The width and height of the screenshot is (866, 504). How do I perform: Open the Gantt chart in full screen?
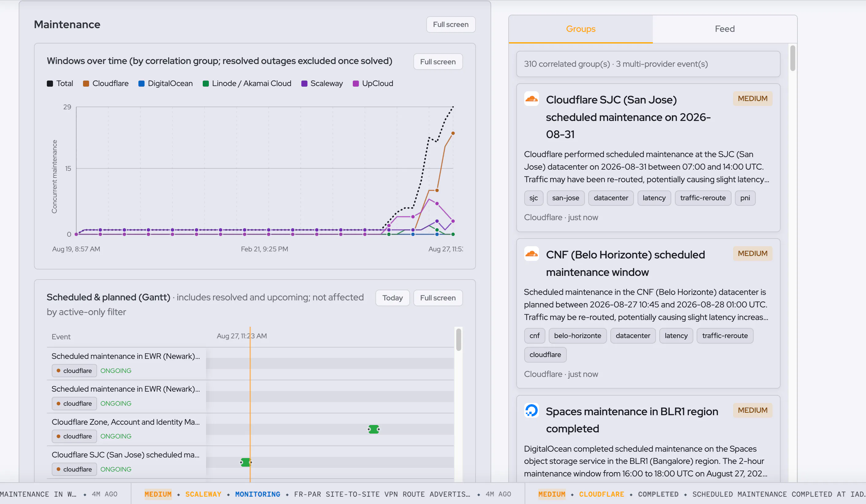(438, 298)
